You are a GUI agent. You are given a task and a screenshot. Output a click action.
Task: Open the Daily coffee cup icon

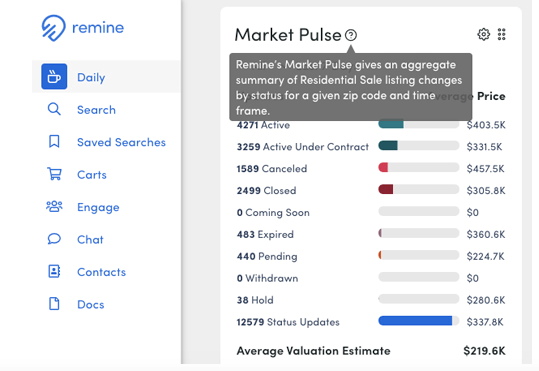(x=54, y=76)
